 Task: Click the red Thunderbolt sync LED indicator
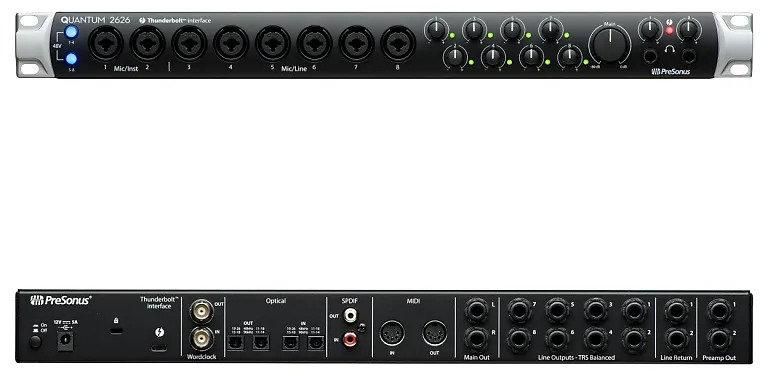tap(670, 31)
